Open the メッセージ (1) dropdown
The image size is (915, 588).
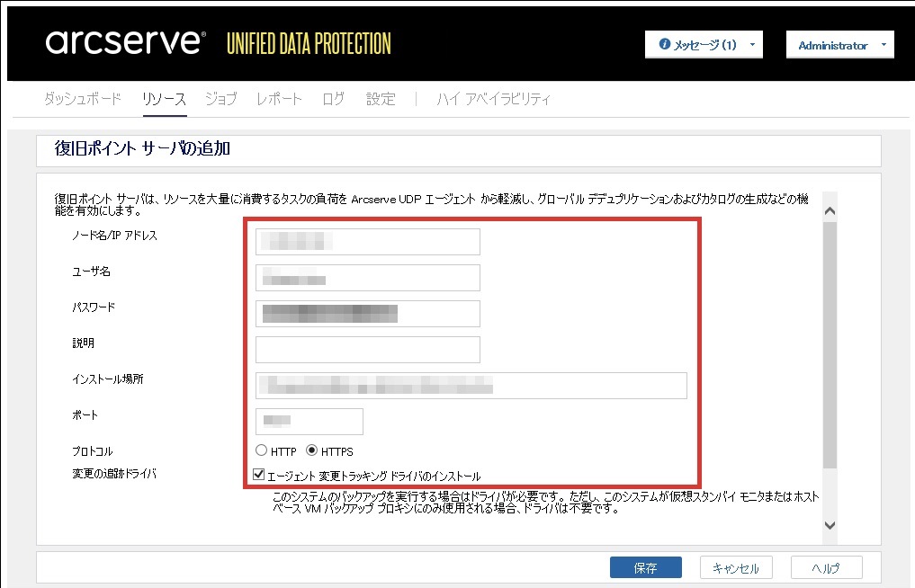[704, 44]
